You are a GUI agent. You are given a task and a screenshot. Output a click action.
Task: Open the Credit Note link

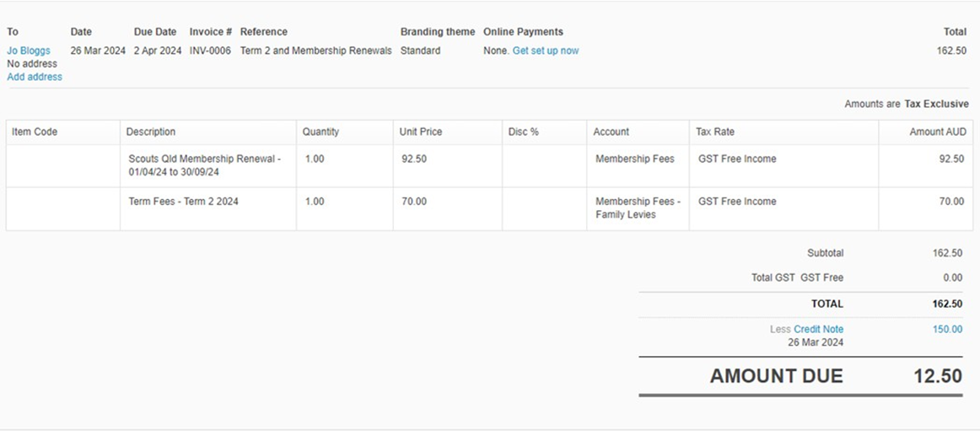[818, 329]
